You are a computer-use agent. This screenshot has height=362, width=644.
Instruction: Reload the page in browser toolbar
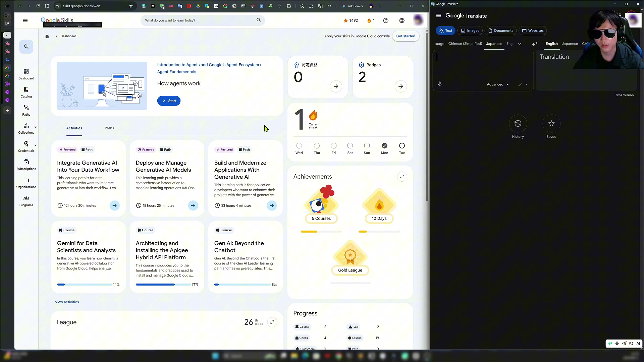(38, 6)
